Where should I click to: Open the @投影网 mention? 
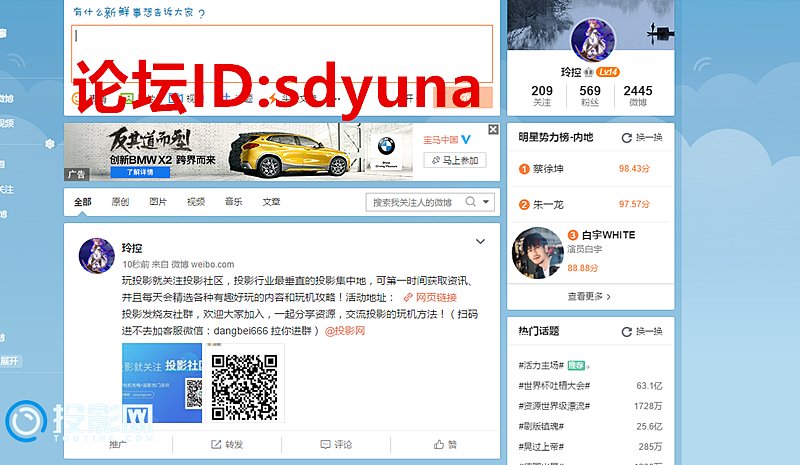345,331
